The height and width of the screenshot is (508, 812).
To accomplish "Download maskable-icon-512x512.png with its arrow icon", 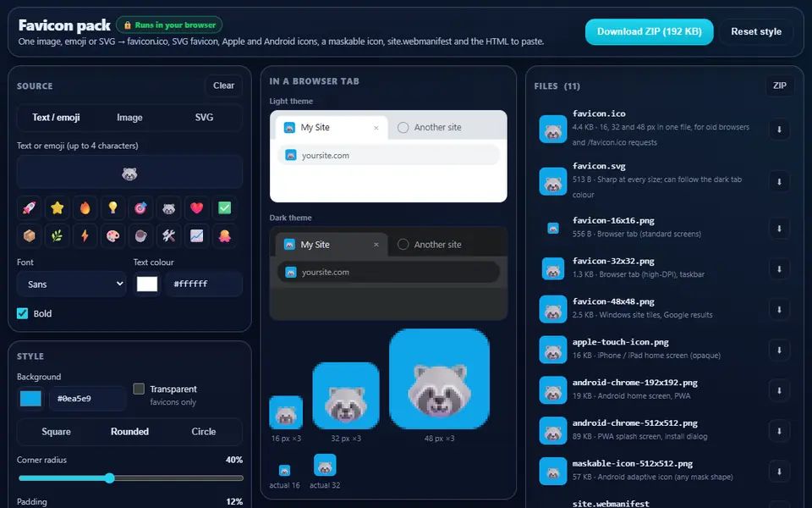I will (779, 472).
